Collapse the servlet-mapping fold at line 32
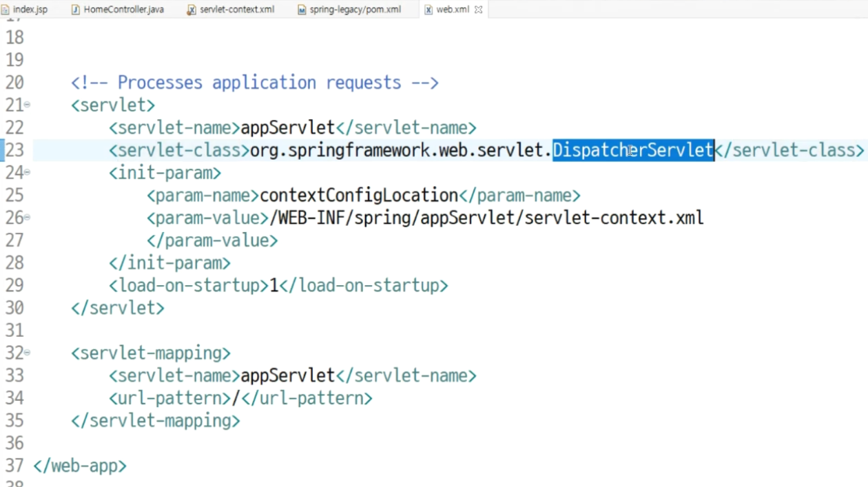The height and width of the screenshot is (487, 868). [x=27, y=353]
